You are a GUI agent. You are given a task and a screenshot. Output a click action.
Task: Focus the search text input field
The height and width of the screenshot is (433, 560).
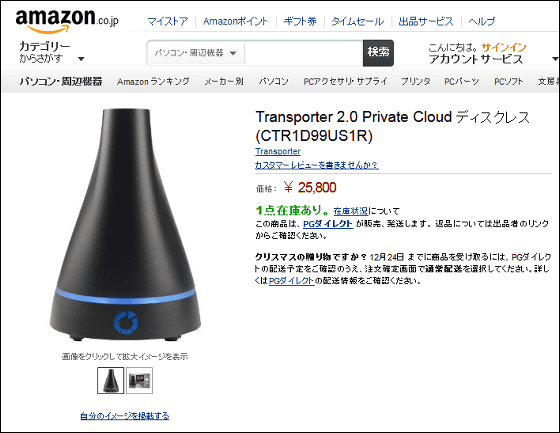click(304, 53)
